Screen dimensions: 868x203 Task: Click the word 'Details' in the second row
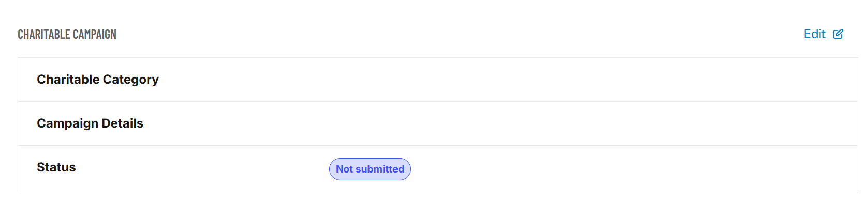pos(123,123)
